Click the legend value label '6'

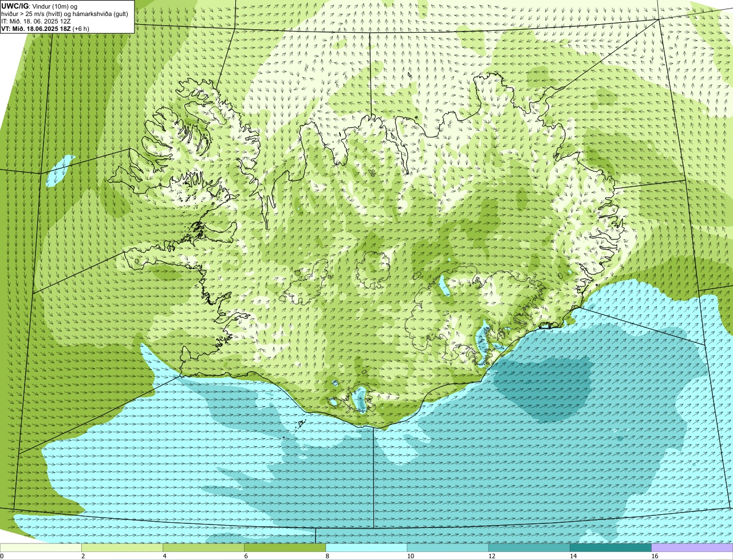point(246,556)
